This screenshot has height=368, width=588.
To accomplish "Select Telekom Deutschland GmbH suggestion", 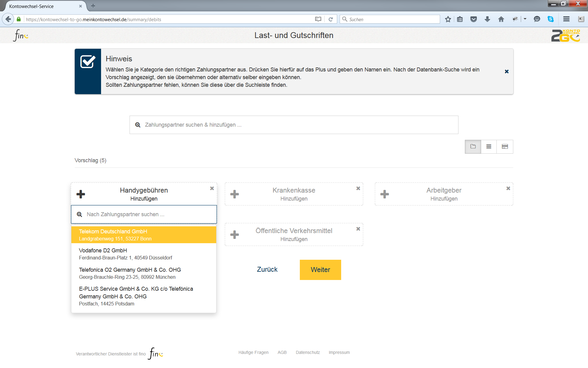I will tap(144, 235).
